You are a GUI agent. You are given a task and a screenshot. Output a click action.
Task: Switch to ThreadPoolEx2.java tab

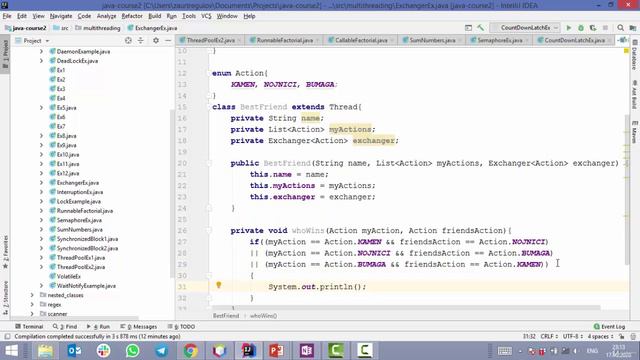point(211,40)
